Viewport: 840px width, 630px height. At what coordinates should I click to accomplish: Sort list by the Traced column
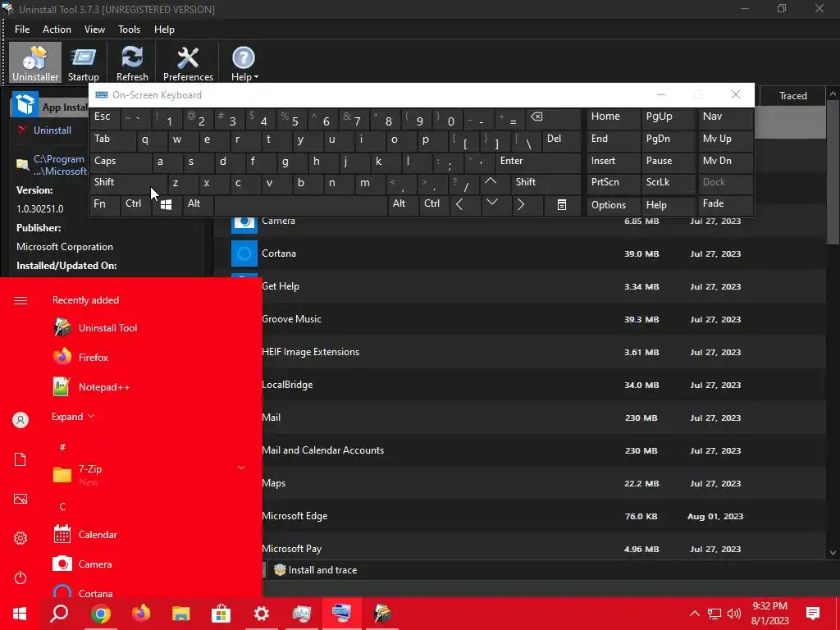click(793, 96)
